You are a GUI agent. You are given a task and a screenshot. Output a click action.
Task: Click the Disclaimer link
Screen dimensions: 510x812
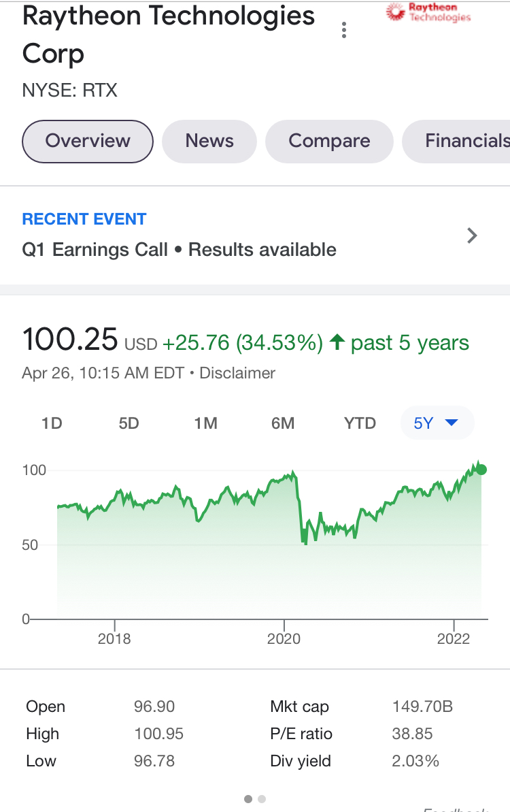point(237,373)
